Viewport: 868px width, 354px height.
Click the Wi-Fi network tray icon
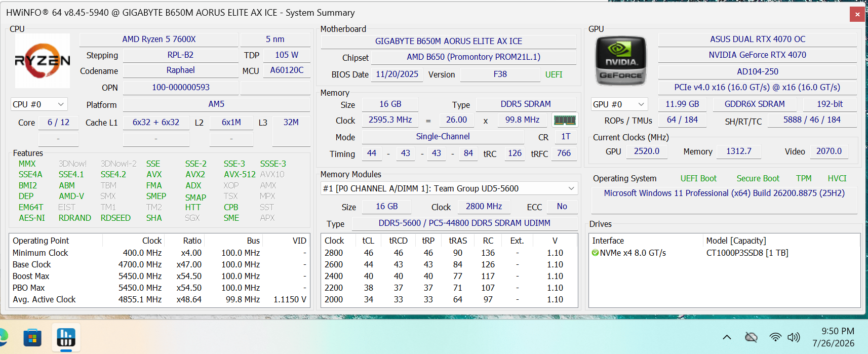(x=775, y=337)
